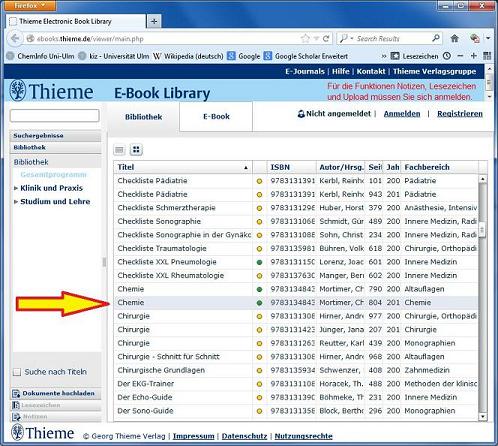Screen dimensions: 498x446
Task: Open the addon icon next to the home button
Action: (475, 39)
